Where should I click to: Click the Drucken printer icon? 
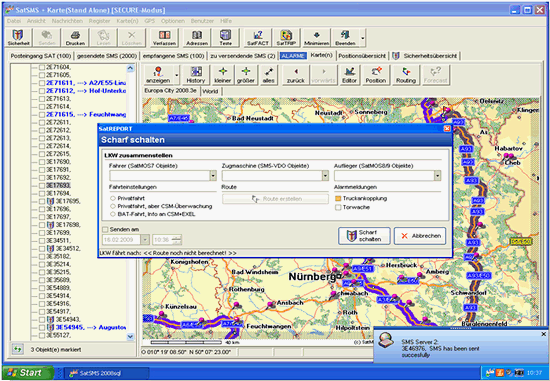[75, 38]
